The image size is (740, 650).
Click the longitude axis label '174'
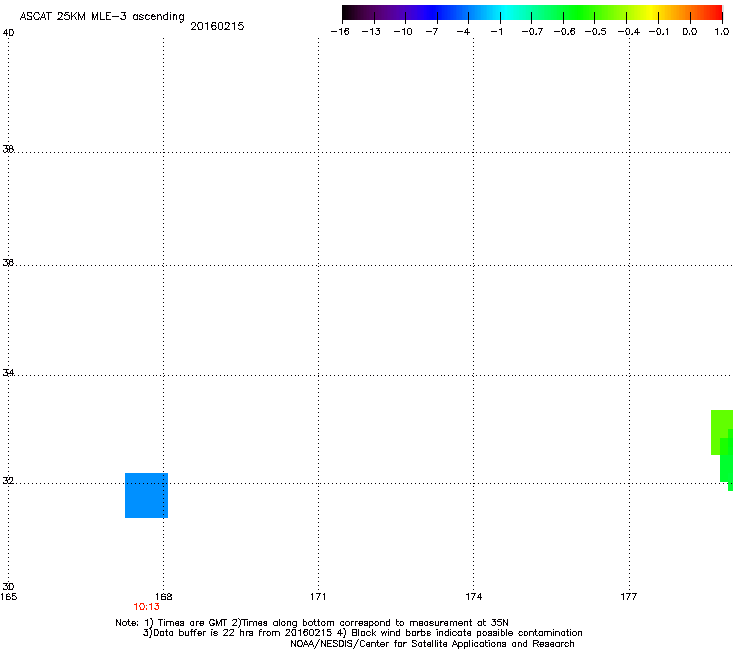473,597
